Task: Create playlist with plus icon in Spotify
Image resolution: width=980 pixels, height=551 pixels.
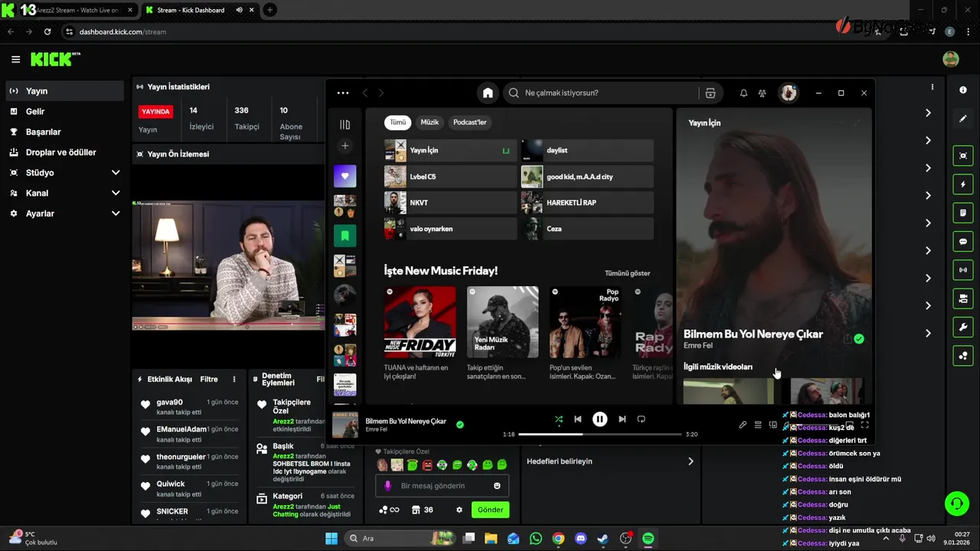Action: coord(345,145)
